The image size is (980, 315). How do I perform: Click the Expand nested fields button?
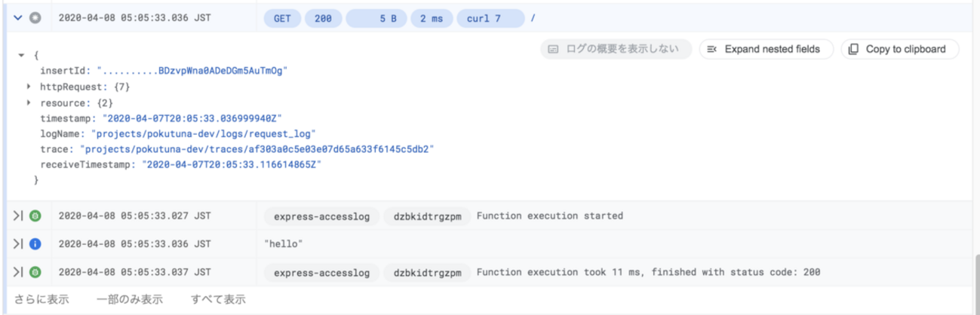[x=765, y=50]
